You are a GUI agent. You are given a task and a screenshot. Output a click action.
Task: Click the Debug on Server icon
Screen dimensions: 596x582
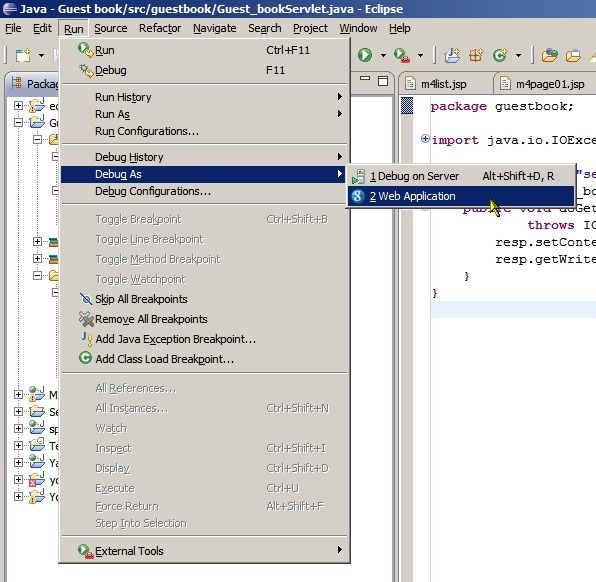click(358, 176)
